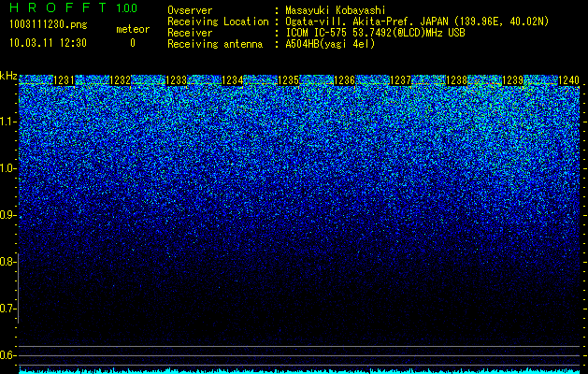Select antenna value A504HB(yagi 4el)
This screenshot has height=374, width=588.
(330, 44)
